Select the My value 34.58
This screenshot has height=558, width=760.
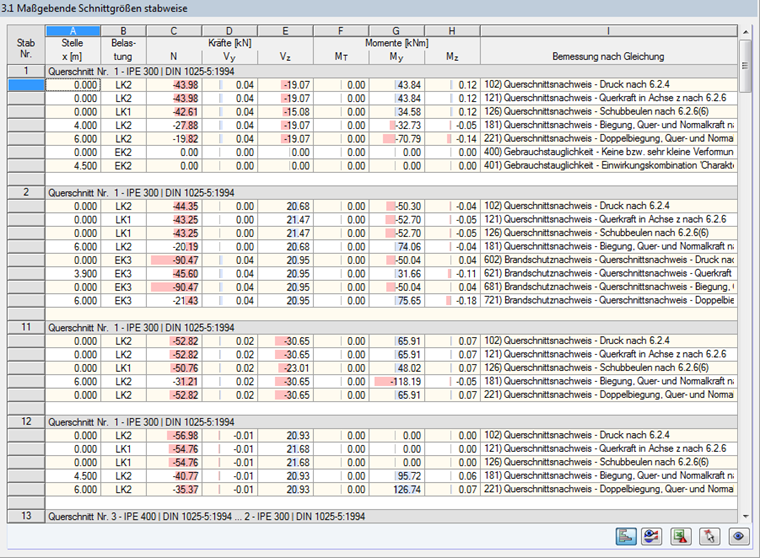[396, 112]
